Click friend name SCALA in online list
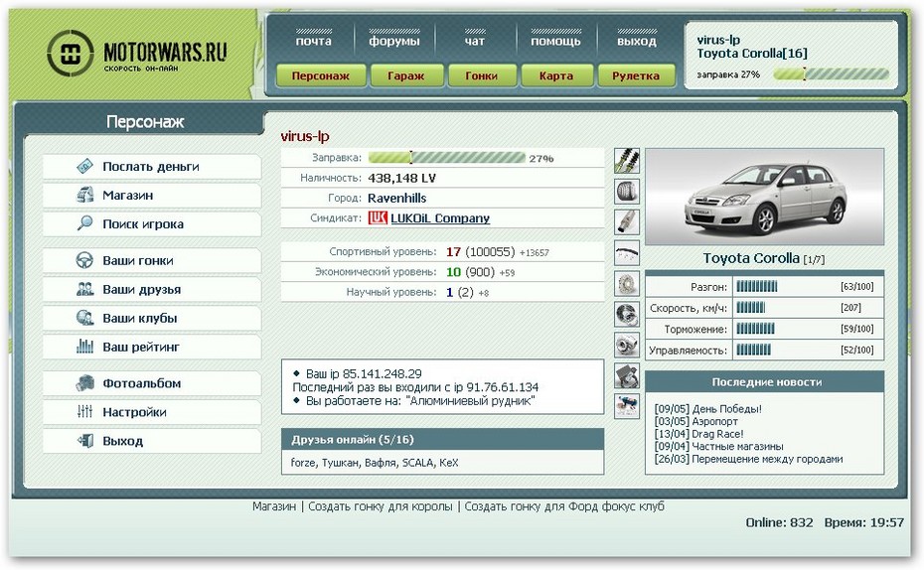This screenshot has width=924, height=570. tap(417, 463)
